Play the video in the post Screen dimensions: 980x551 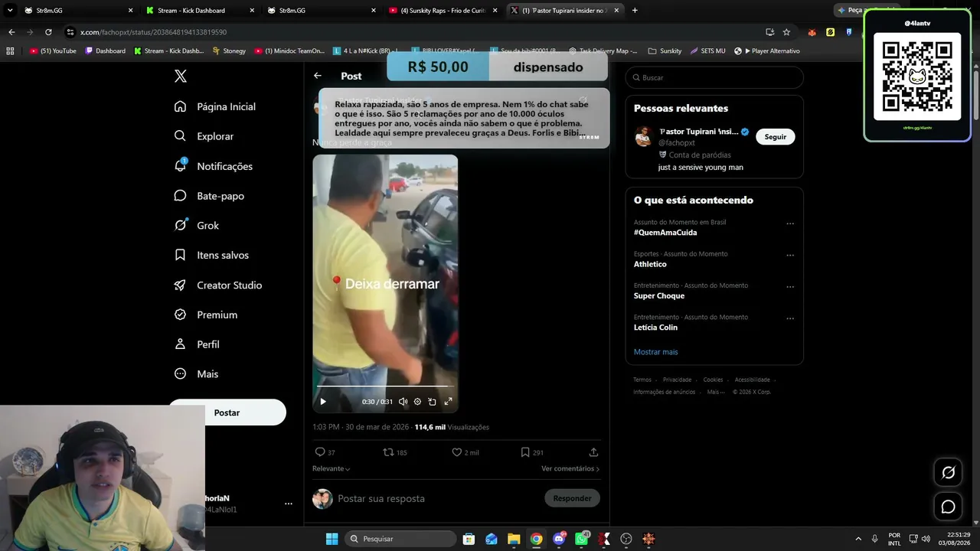323,401
